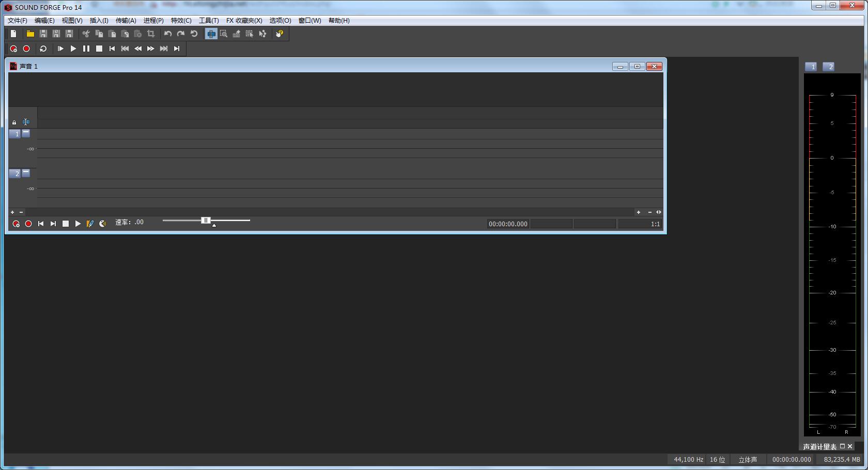This screenshot has height=470, width=868.
Task: Toggle the lock icon in data window
Action: coord(14,122)
